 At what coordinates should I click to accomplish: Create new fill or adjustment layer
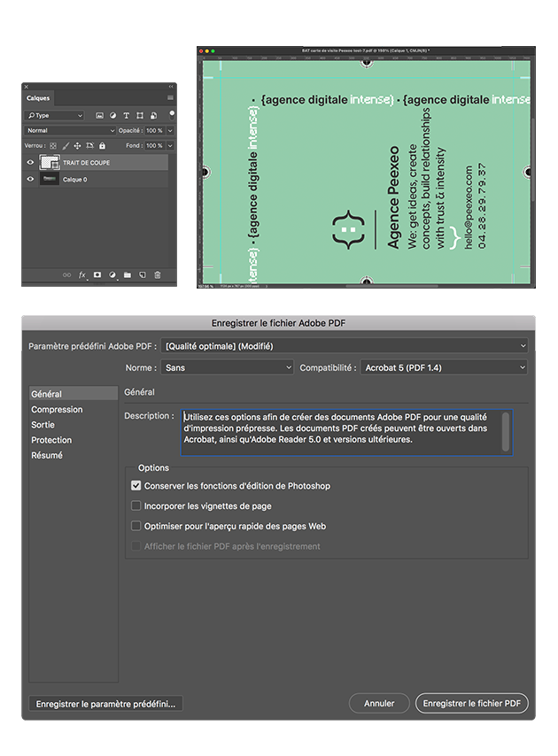[112, 274]
